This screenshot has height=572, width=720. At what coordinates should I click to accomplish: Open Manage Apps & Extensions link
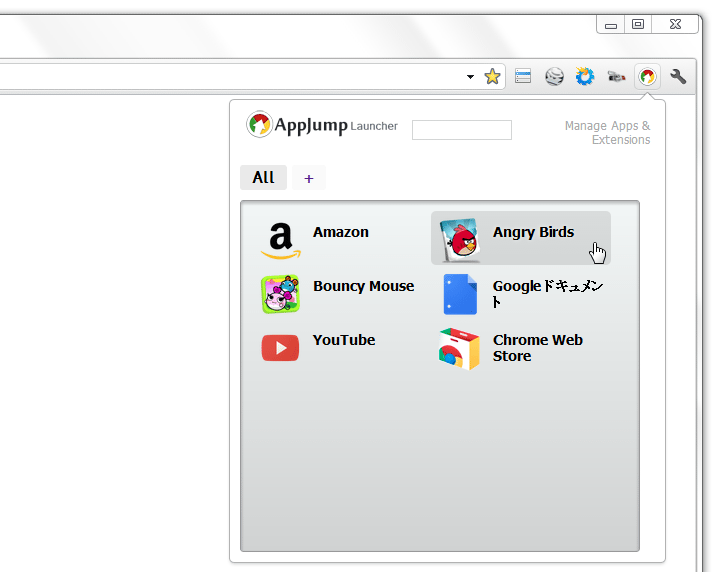608,132
